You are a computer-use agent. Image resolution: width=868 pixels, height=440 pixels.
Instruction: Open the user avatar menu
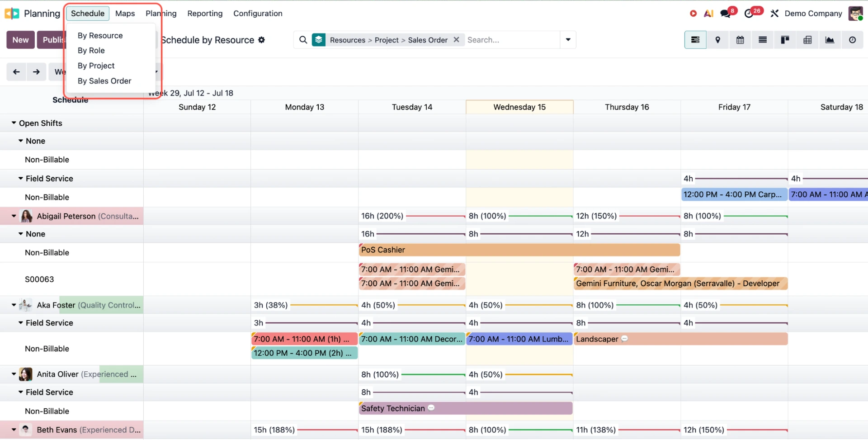click(x=856, y=13)
